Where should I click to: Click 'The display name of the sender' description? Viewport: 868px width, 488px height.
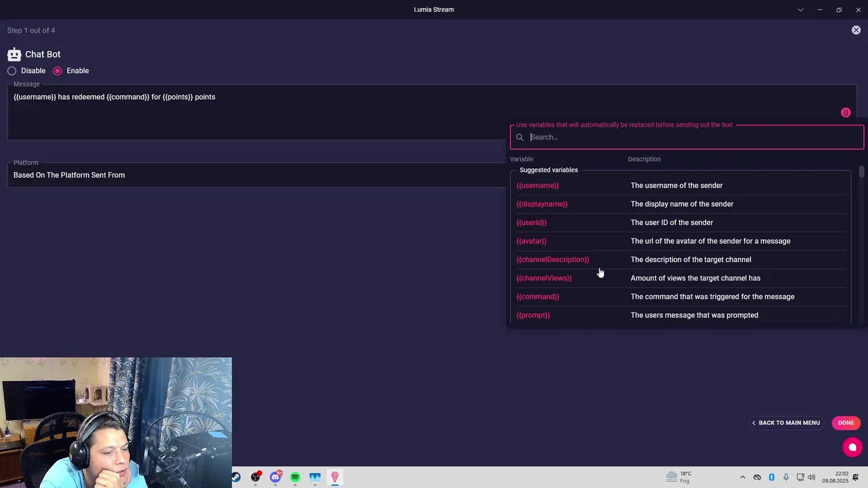[682, 204]
